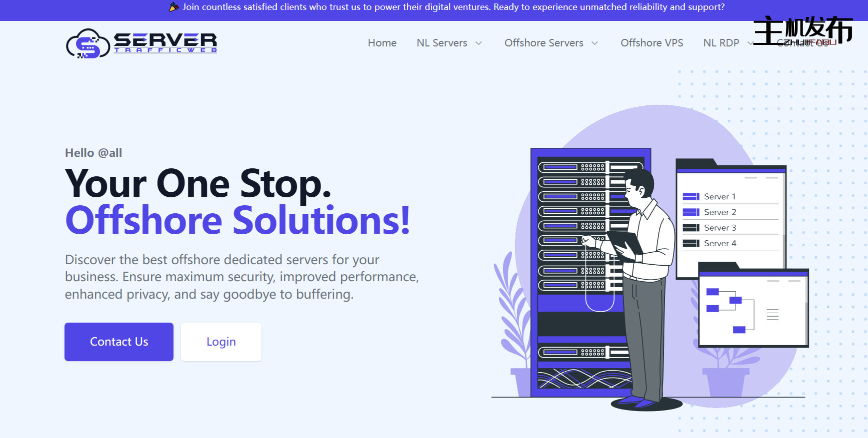Click the Server 1 entry icon in illustration
Screen dimensions: 868x438
(x=691, y=197)
